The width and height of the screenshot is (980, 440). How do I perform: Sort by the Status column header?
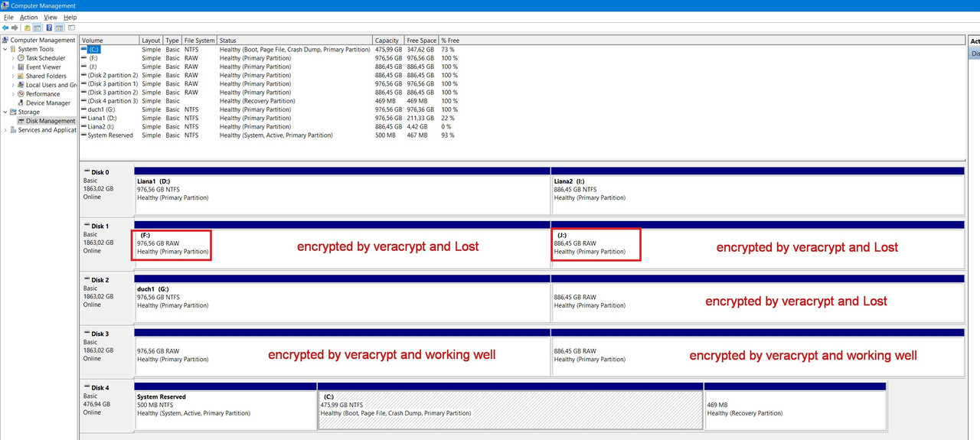pyautogui.click(x=295, y=40)
